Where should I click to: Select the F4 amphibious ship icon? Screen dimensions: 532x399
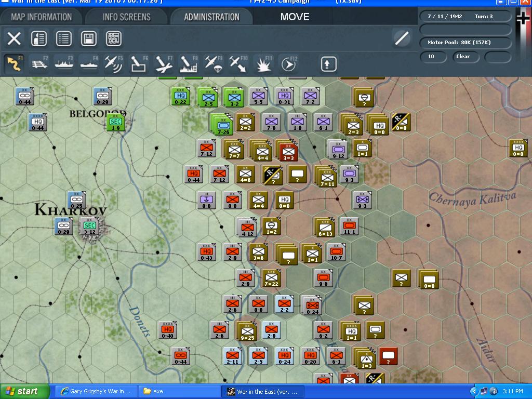tap(89, 63)
